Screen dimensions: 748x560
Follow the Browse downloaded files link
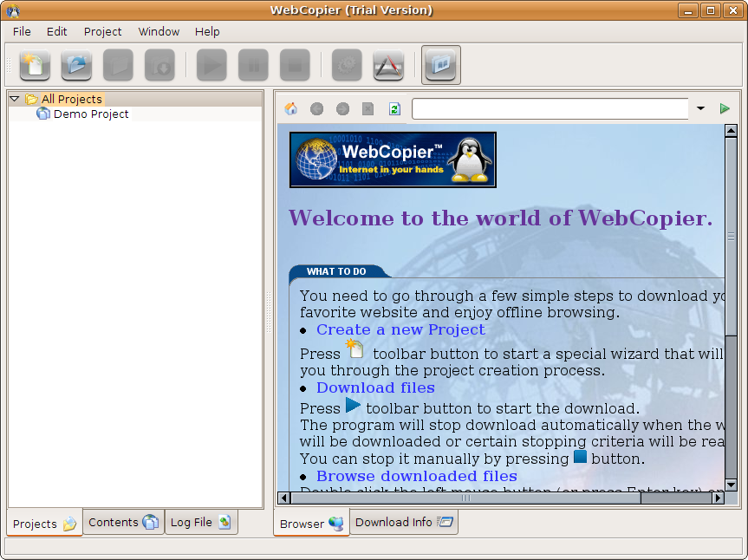[x=416, y=476]
